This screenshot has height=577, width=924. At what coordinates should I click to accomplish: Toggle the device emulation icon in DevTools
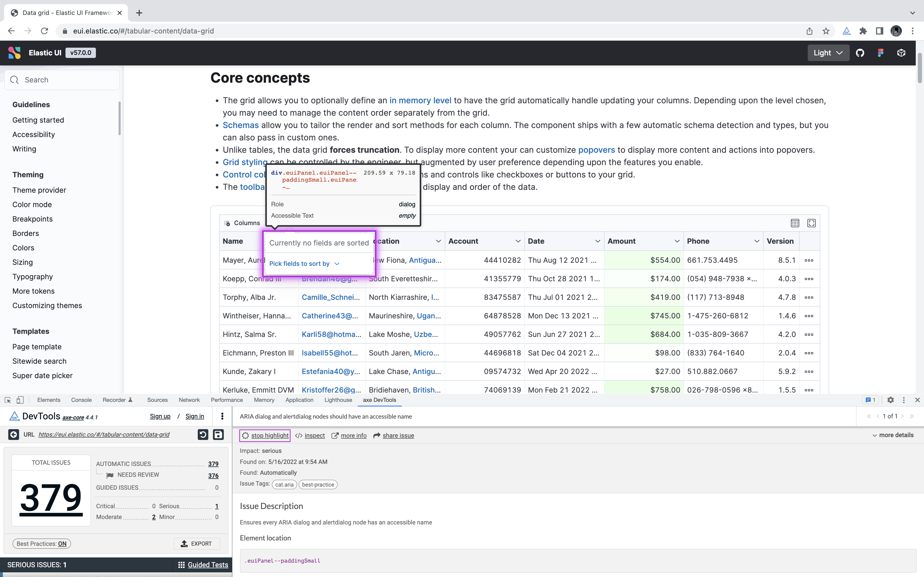[x=20, y=400]
